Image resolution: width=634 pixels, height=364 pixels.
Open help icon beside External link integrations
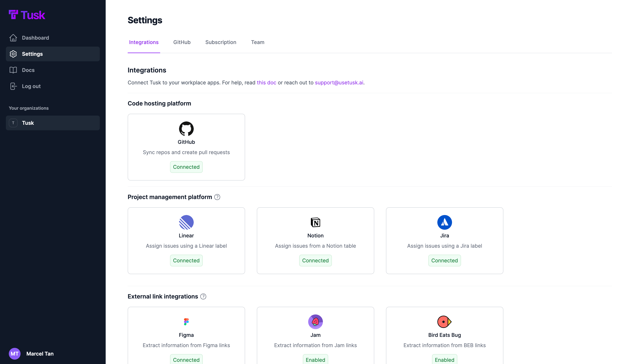tap(203, 296)
